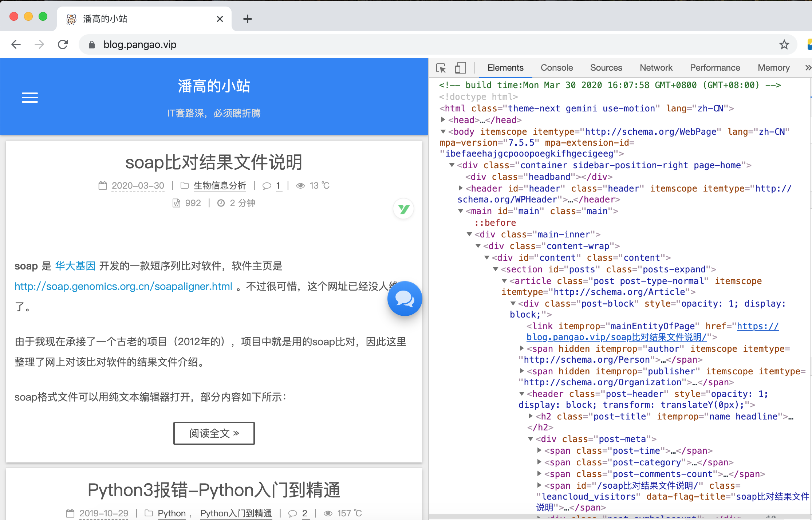Viewport: 812px width, 520px height.
Task: Go back to previous page
Action: click(16, 45)
